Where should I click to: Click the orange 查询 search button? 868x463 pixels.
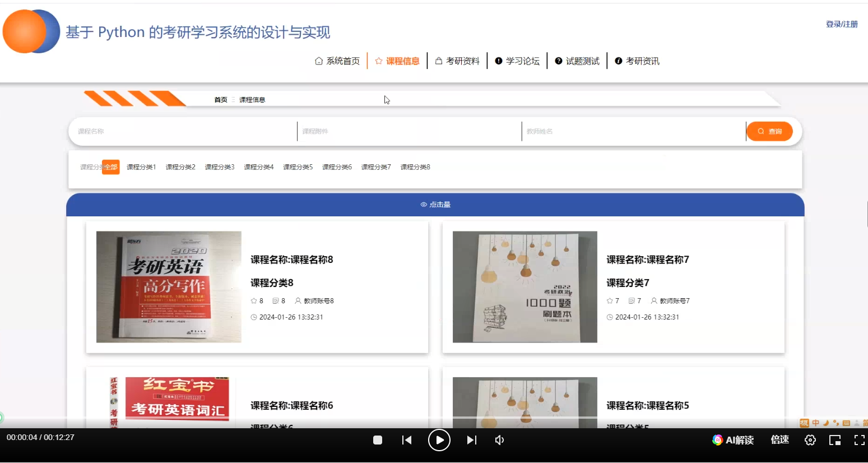(770, 131)
